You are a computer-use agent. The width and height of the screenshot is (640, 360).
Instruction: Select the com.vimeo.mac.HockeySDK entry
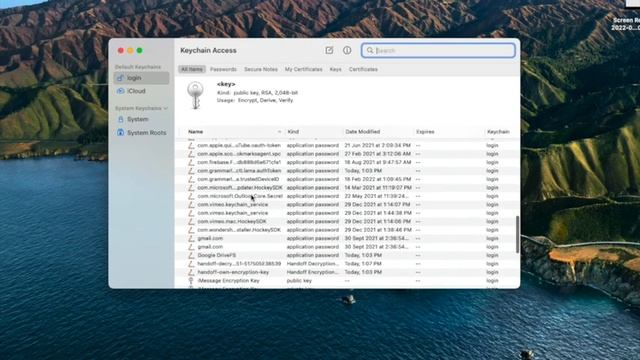[347, 221]
